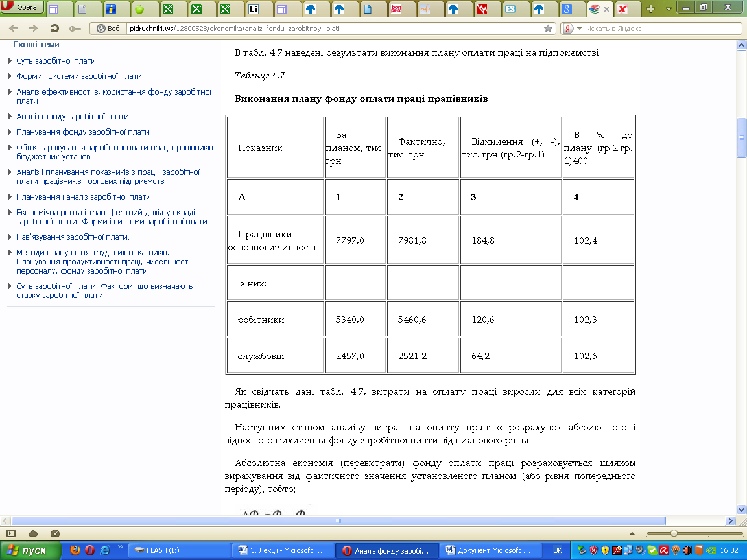Switch to the red X tab
This screenshot has height=560, width=747.
point(622,8)
